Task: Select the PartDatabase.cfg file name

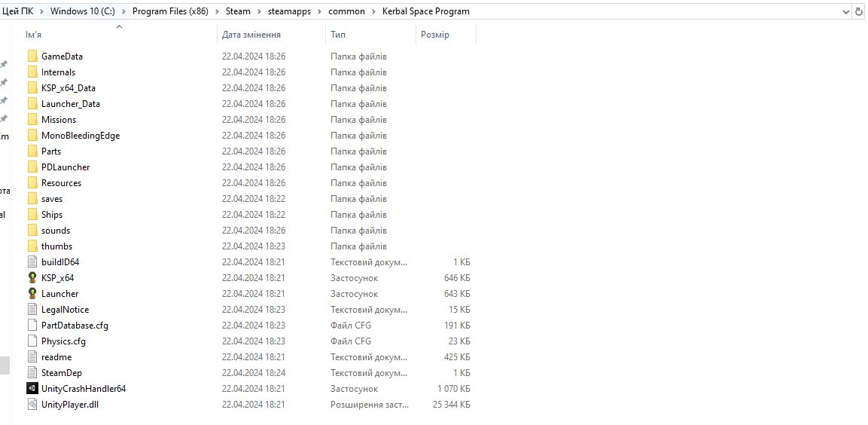Action: (x=75, y=326)
